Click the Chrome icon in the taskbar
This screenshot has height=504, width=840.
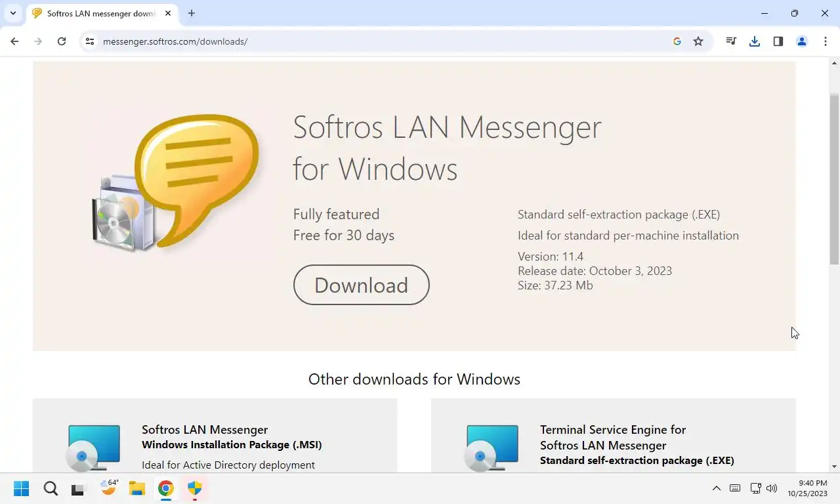[x=165, y=488]
